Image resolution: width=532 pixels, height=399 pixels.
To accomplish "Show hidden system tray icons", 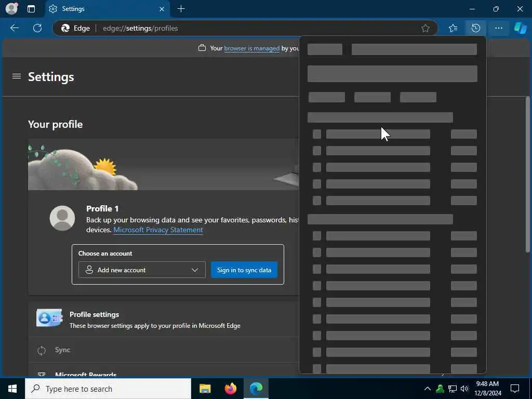I will tap(428, 389).
